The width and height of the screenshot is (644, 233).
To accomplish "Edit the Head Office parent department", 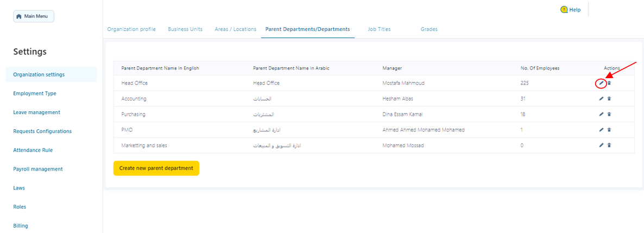I will (601, 83).
